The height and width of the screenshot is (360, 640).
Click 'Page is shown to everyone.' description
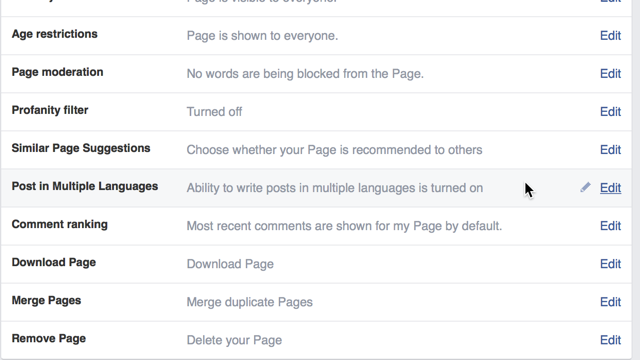pyautogui.click(x=262, y=36)
